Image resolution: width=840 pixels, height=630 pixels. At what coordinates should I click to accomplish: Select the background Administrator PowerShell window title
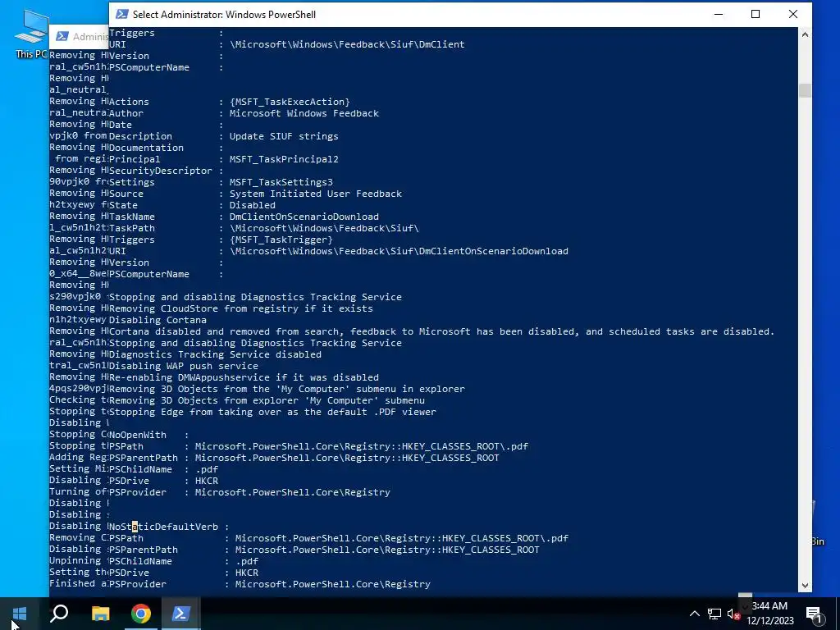coord(90,36)
